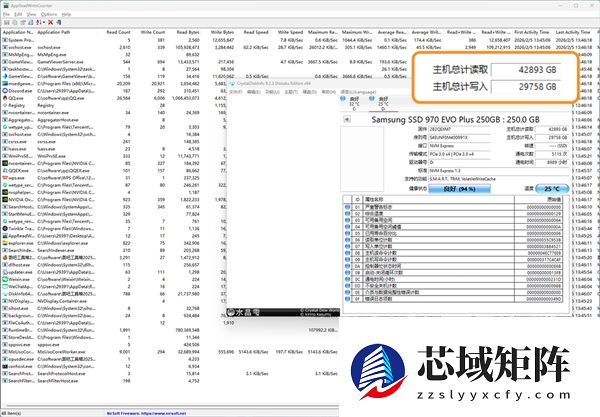Click the firmware field 2B2QEXM7

pos(459,129)
